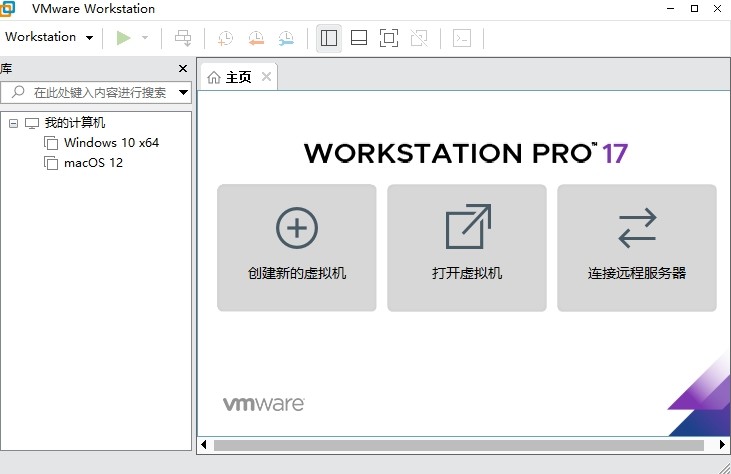Click the horizontal scrollbar thumb
The width and height of the screenshot is (731, 474).
point(459,445)
